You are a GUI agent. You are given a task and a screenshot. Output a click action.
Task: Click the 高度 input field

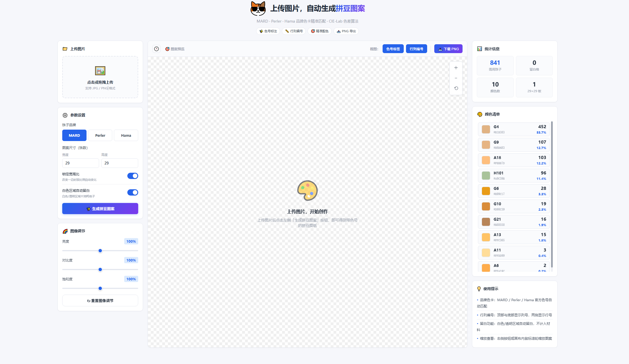click(x=120, y=163)
